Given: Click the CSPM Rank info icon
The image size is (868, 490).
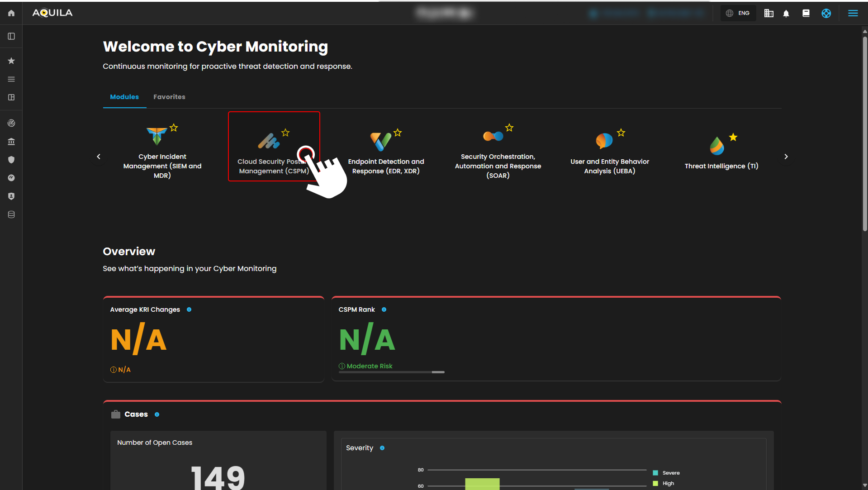Looking at the screenshot, I should click(384, 309).
